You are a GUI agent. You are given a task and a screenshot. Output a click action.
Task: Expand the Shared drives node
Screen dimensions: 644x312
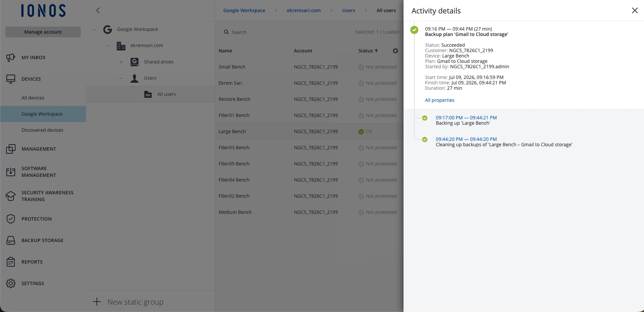tap(121, 62)
